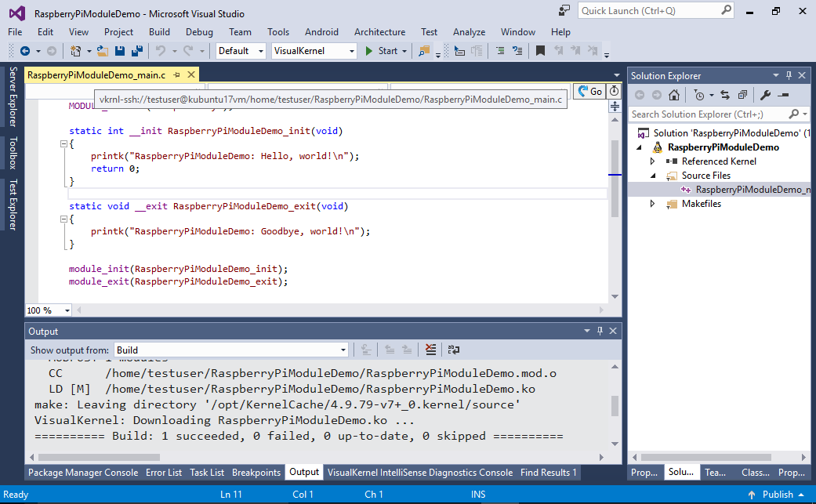The image size is (816, 504).
Task: Open Start button dropdown arrow
Action: click(x=404, y=51)
